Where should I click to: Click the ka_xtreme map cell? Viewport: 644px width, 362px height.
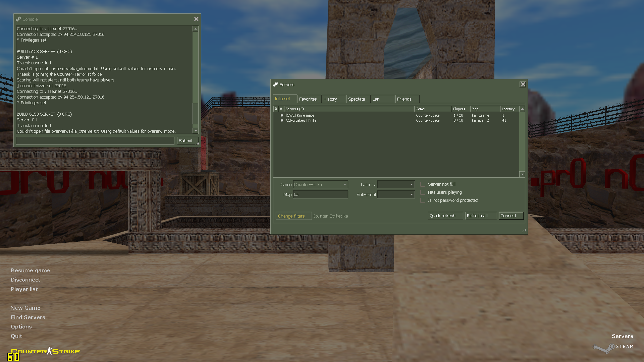tap(480, 115)
